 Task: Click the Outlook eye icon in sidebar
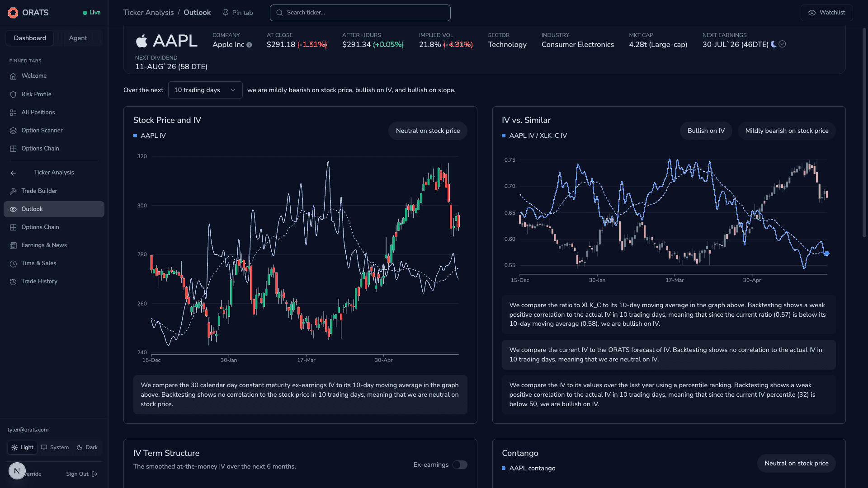[x=13, y=209]
